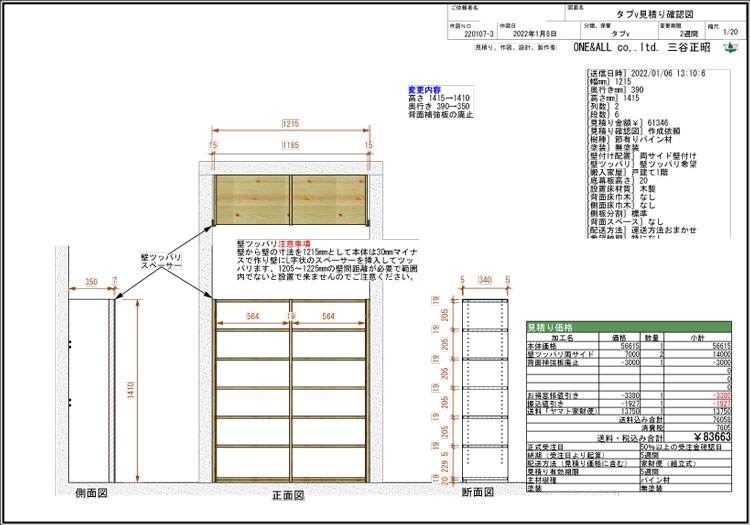
Task: Click the '[設置床材質] 木製' line
Action: [621, 188]
